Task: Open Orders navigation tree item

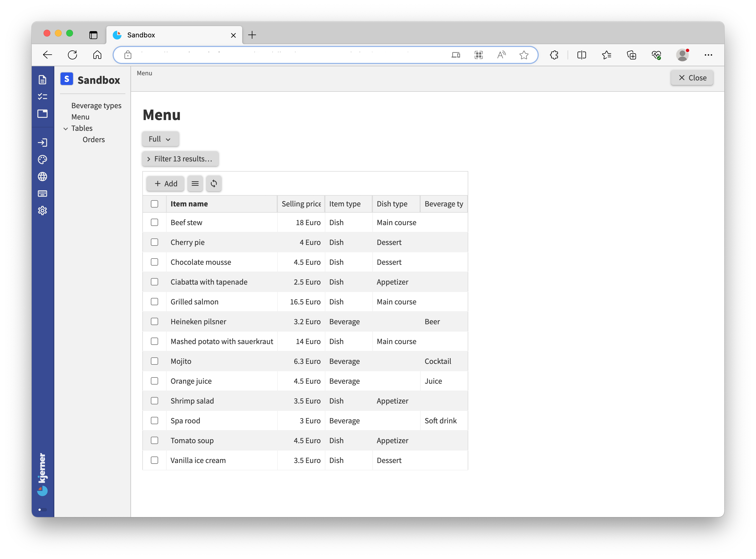Action: point(93,139)
